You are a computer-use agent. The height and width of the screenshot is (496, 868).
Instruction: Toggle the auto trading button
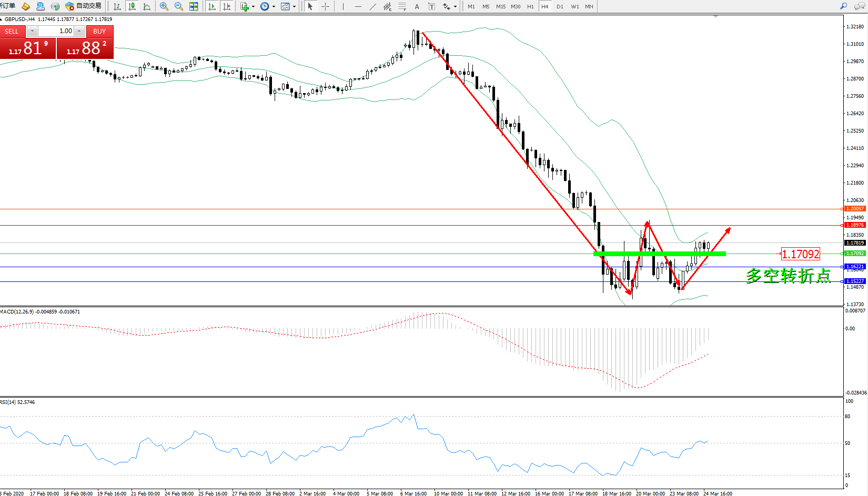[x=84, y=6]
